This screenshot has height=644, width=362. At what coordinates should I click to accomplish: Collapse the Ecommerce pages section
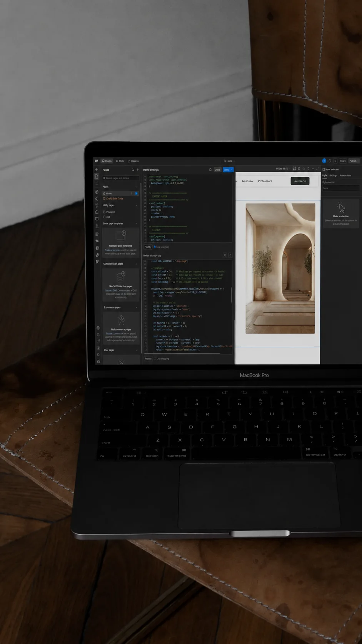click(137, 308)
